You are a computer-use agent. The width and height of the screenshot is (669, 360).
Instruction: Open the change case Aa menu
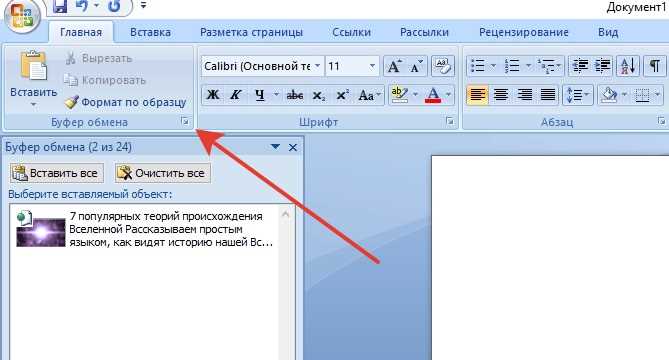369,95
